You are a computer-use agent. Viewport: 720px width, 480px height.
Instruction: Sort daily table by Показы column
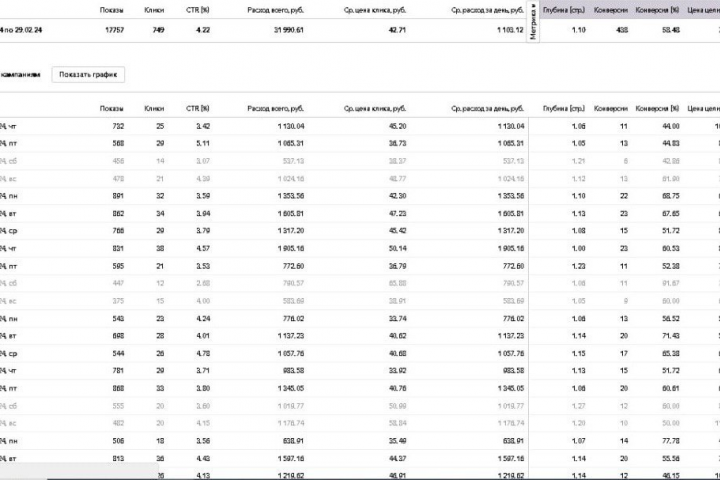click(112, 108)
